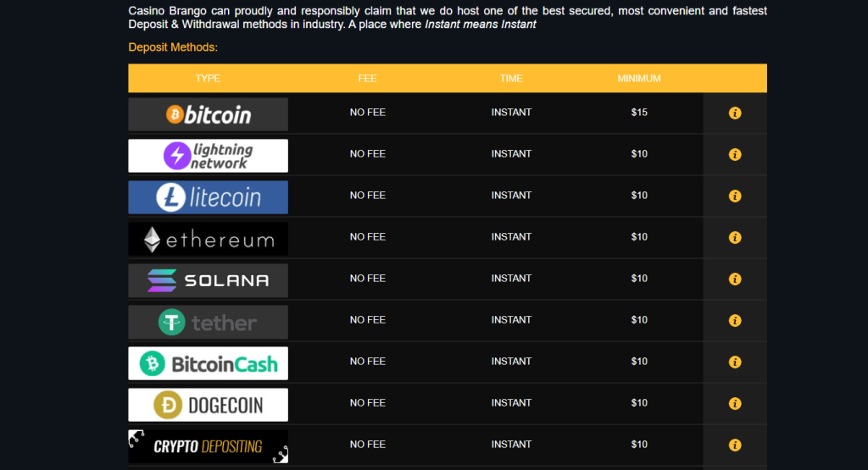Click the Litecoin logo banner
Image resolution: width=868 pixels, height=470 pixels.
click(x=209, y=197)
